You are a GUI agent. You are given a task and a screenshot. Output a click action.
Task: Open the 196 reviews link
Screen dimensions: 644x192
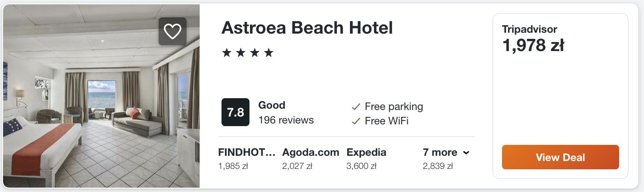pos(286,120)
